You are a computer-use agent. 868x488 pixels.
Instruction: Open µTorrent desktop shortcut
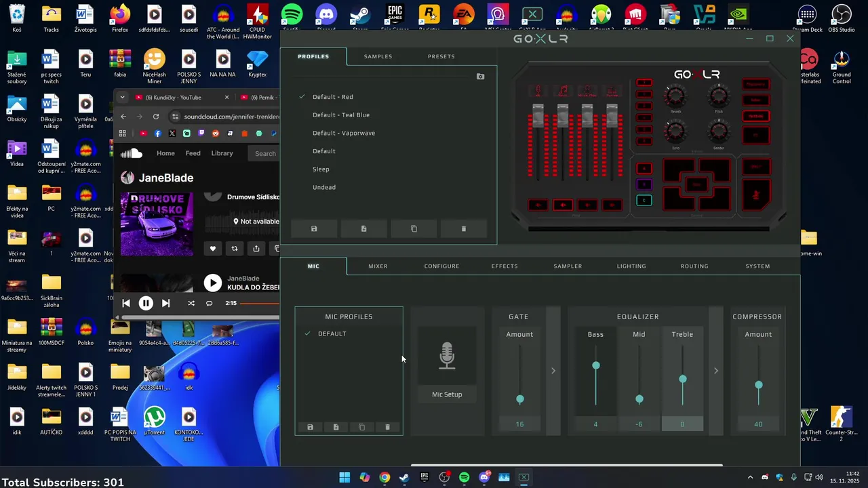click(154, 420)
